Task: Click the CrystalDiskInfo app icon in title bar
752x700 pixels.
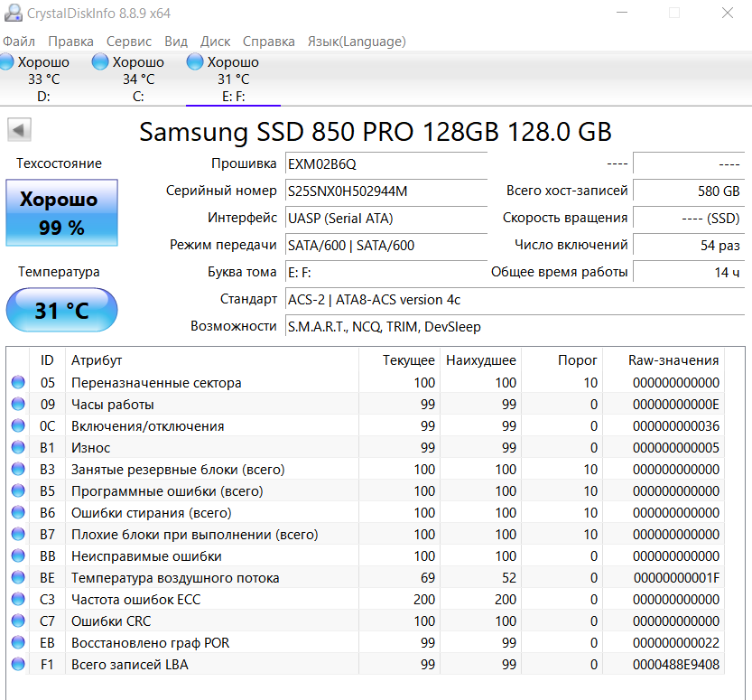Action: (x=11, y=14)
